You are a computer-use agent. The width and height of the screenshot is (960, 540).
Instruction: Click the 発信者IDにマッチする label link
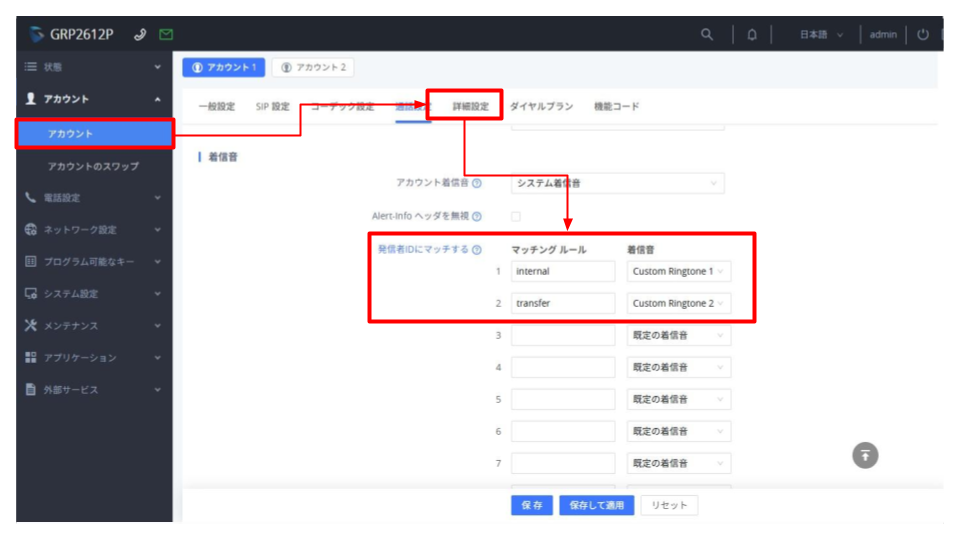click(423, 249)
